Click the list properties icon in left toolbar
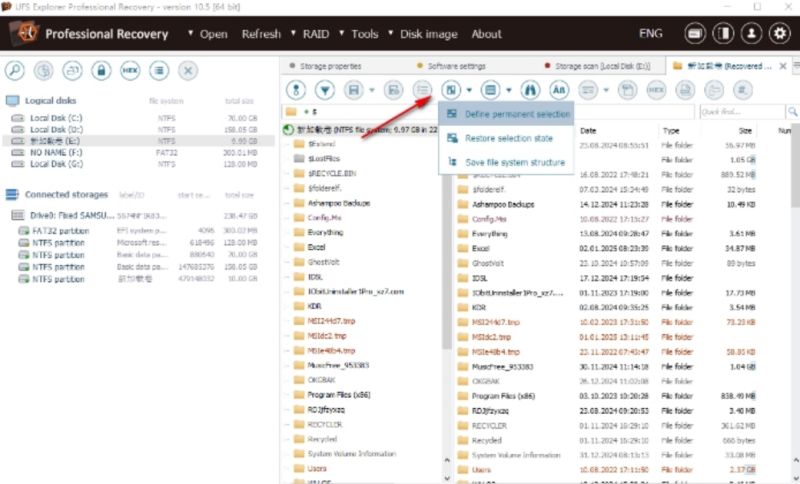 [159, 70]
